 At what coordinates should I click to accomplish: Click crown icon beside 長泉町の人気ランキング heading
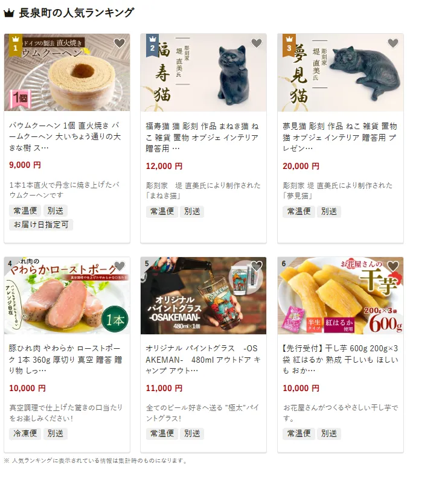[x=9, y=13]
